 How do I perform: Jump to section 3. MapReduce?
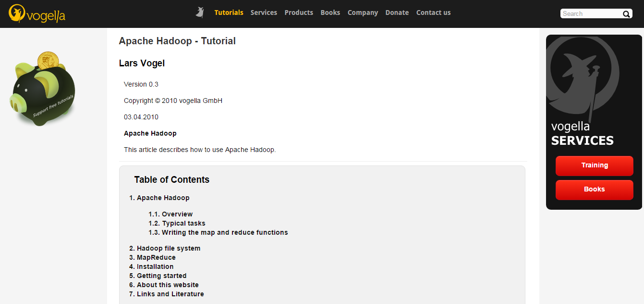click(x=152, y=257)
